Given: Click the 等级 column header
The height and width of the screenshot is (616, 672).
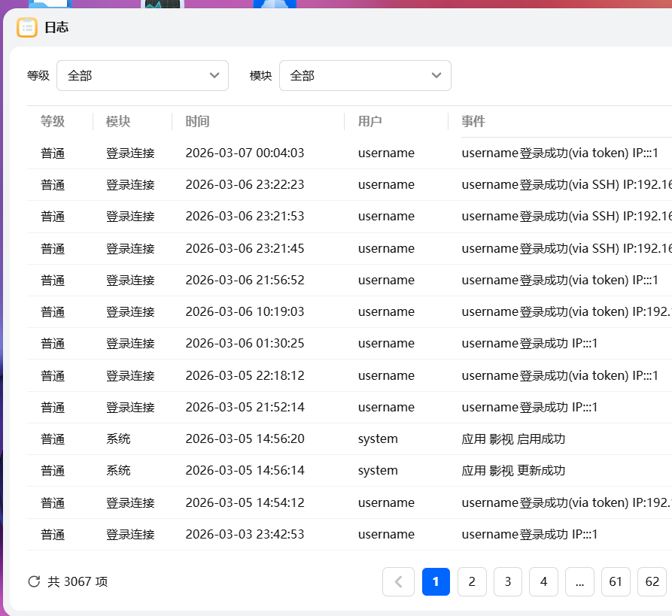Looking at the screenshot, I should point(53,122).
